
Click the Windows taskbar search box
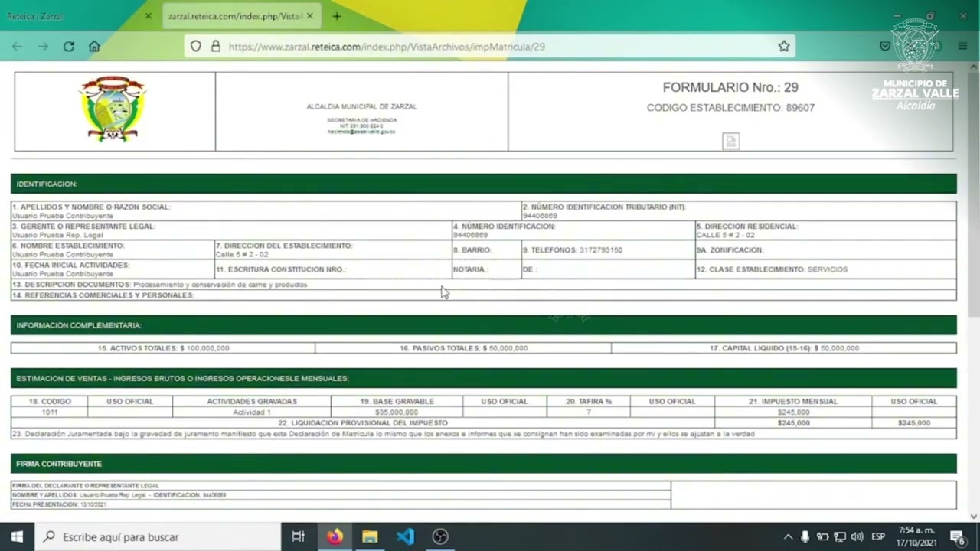[x=158, y=536]
